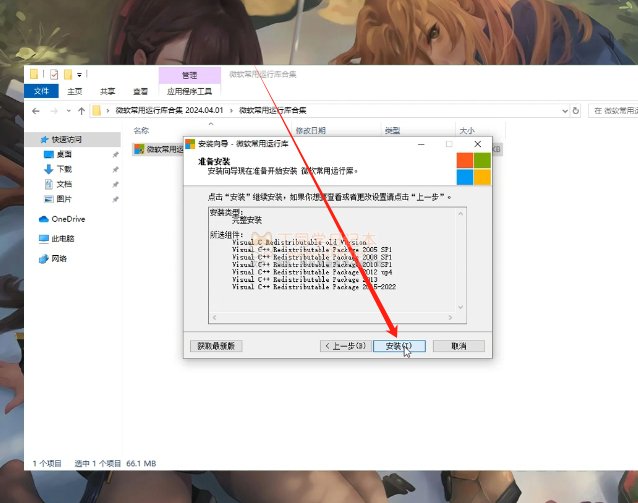Screen dimensions: 638x503
Task: Click the pin icon next to 文档
Action: [x=116, y=185]
